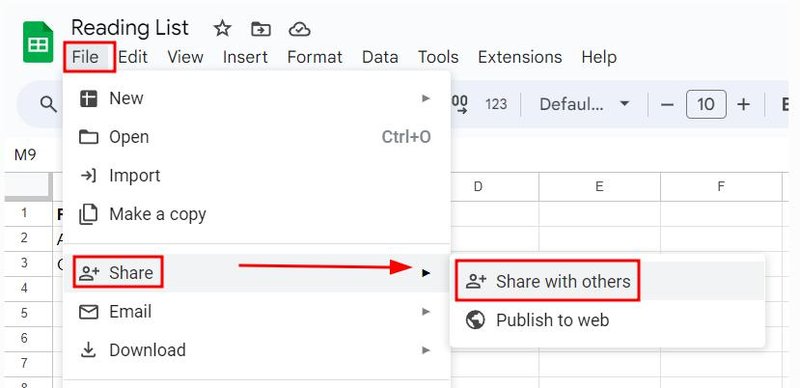Click the globe icon beside Publish to web
This screenshot has height=388, width=800.
pos(475,320)
